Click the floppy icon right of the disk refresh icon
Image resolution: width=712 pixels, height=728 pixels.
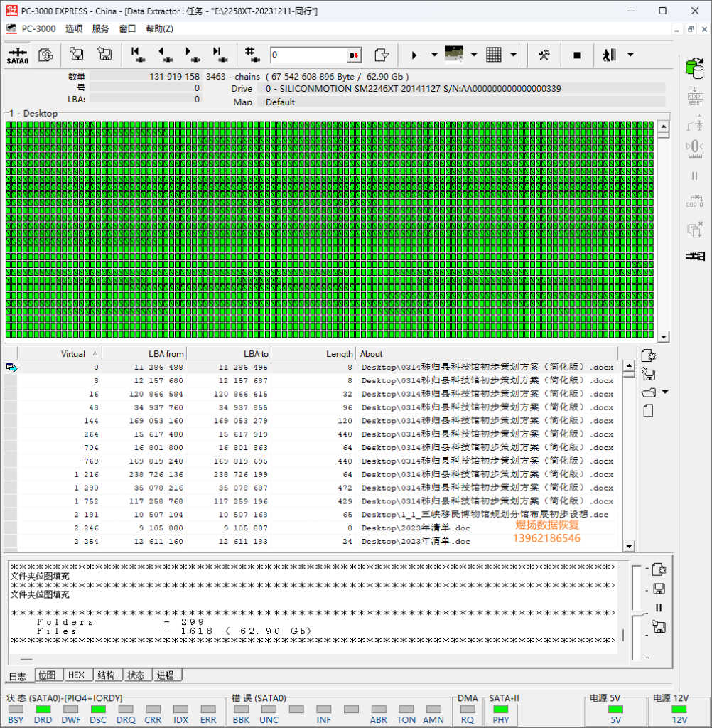[x=77, y=54]
